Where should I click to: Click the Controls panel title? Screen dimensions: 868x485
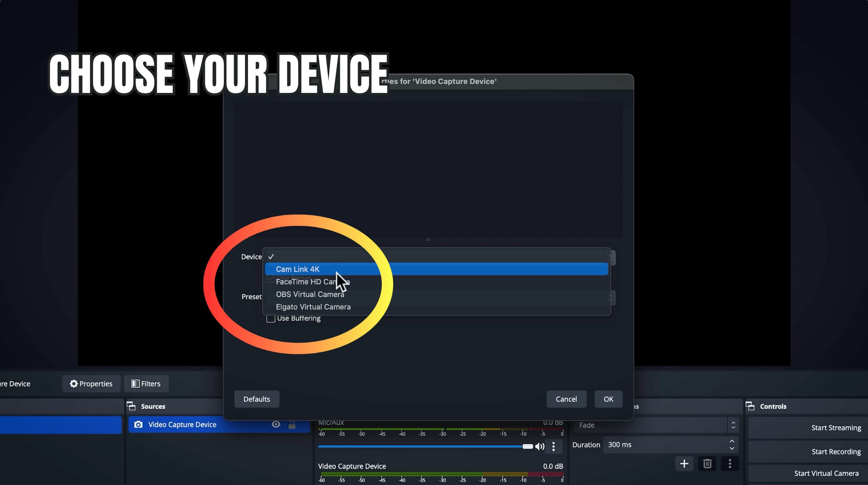(773, 406)
